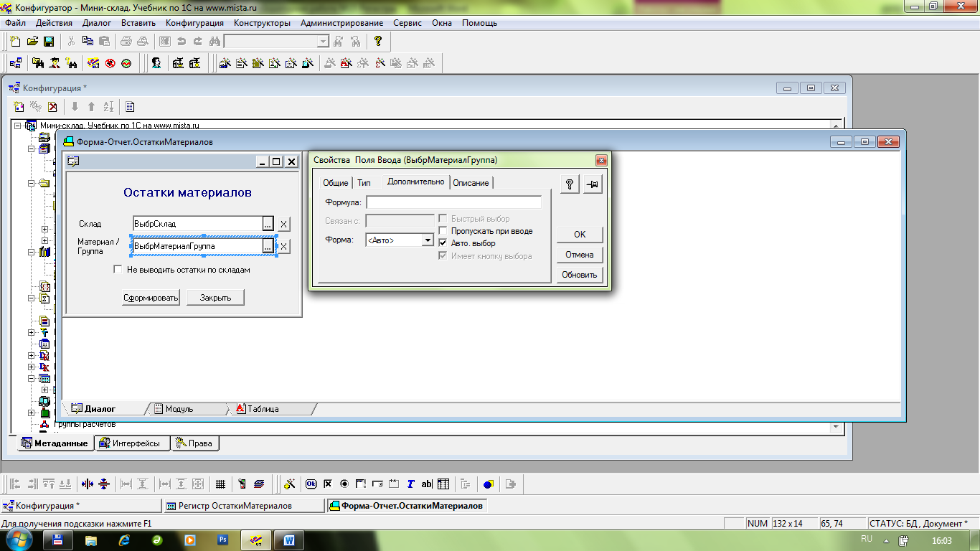The width and height of the screenshot is (980, 551).
Task: Toggle the grid icon in dialog toolbar
Action: click(221, 484)
